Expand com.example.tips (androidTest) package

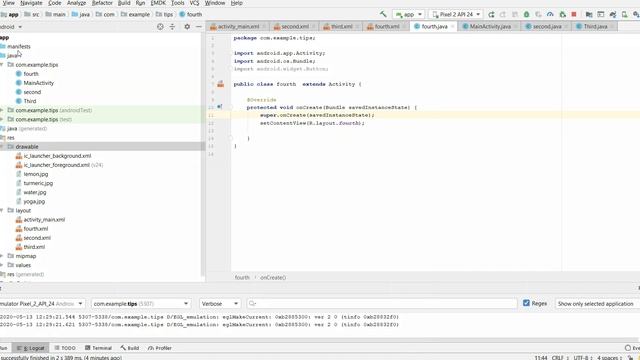coord(2,110)
